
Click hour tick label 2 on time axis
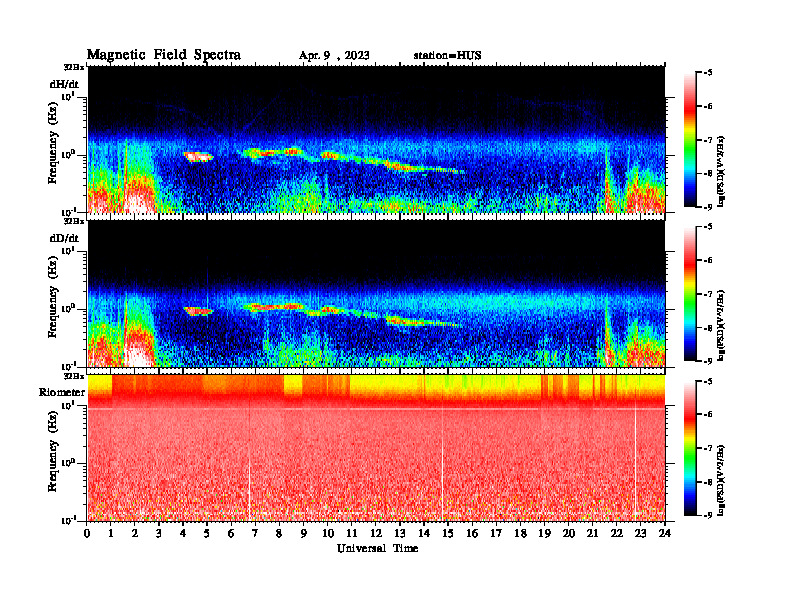click(x=135, y=533)
